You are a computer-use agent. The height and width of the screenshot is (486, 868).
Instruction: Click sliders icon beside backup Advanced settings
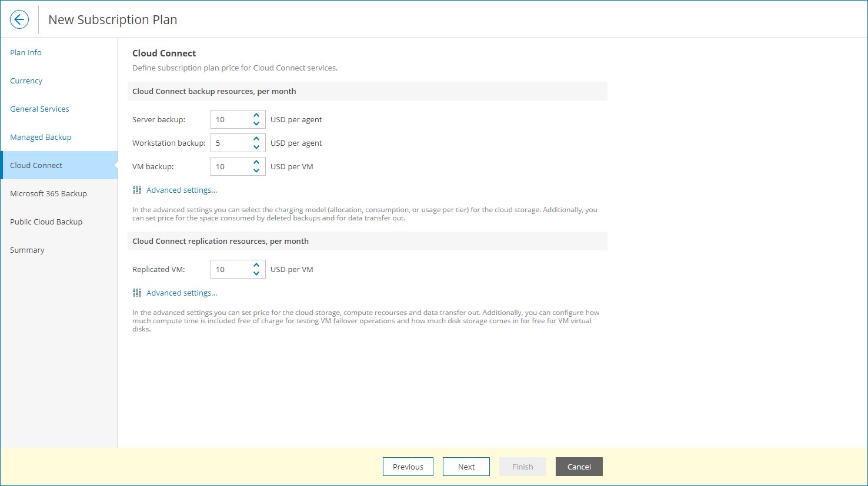[137, 190]
